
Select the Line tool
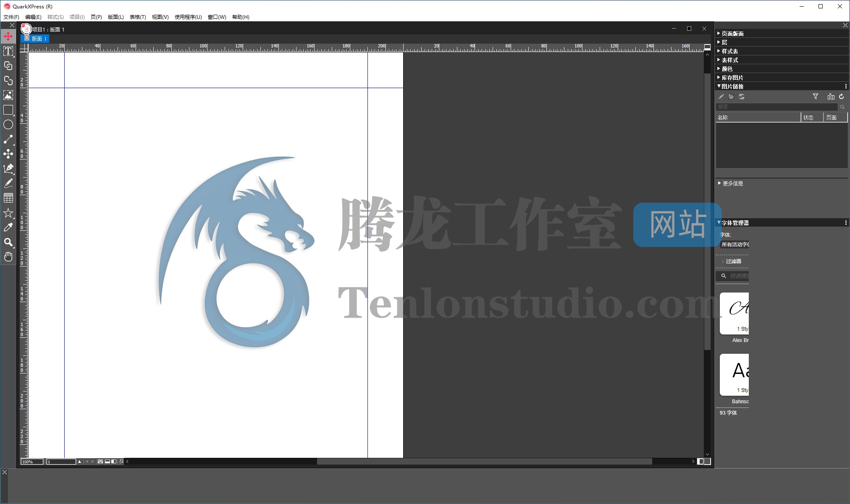click(x=8, y=139)
